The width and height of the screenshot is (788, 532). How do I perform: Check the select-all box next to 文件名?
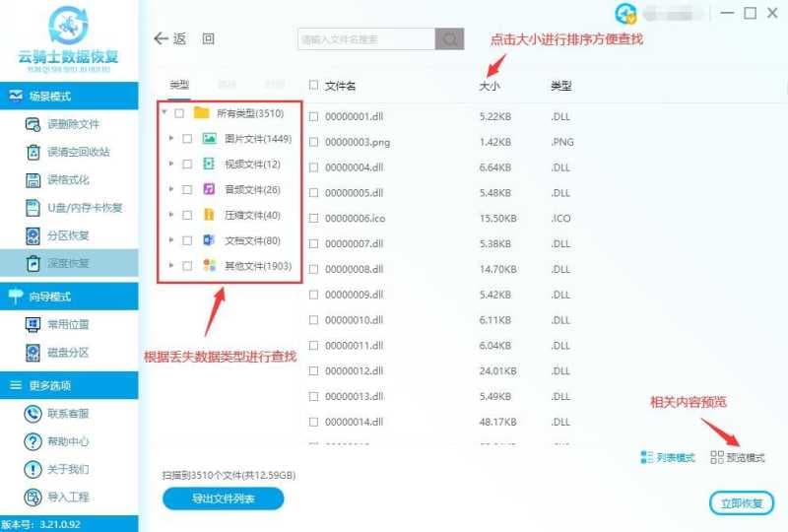pos(313,85)
